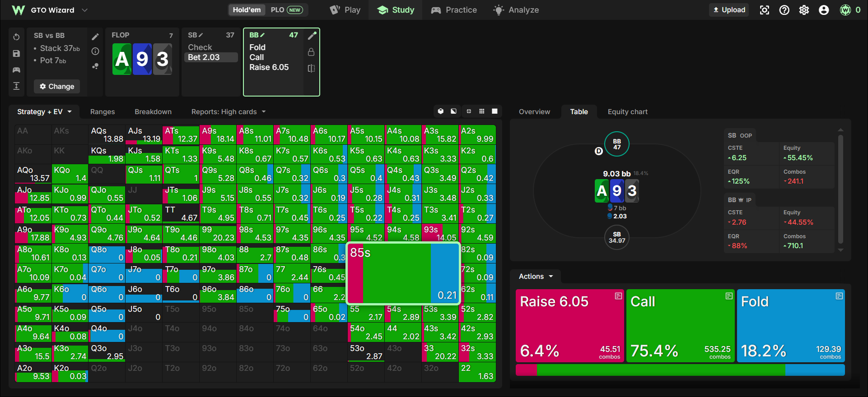868x397 pixels.
Task: Open the help question mark icon
Action: pyautogui.click(x=784, y=10)
